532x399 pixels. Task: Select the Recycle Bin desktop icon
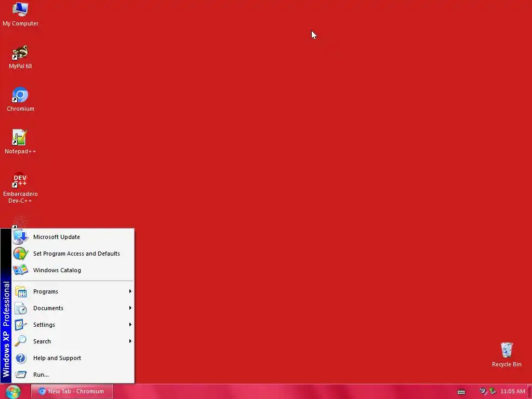click(507, 354)
